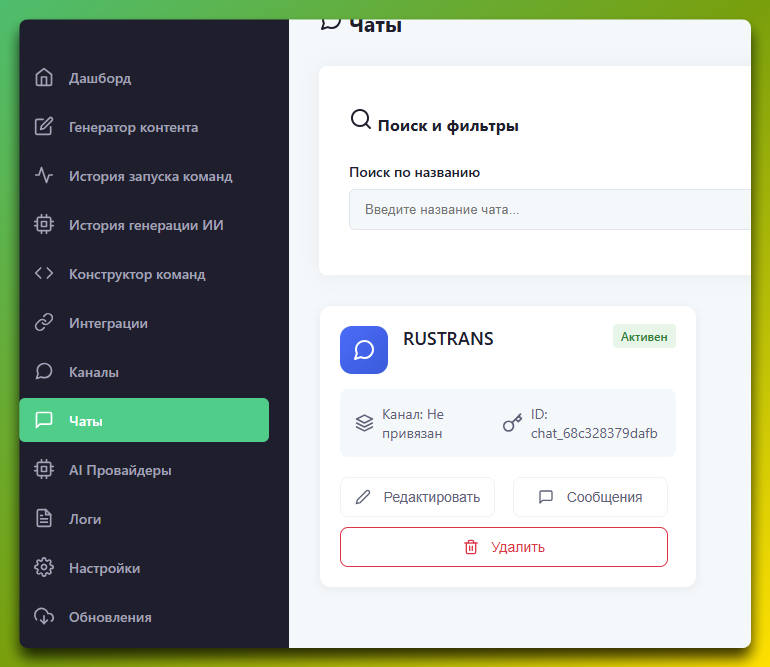Click the Конструктор команд code brackets icon
This screenshot has width=770, height=667.
tap(43, 274)
